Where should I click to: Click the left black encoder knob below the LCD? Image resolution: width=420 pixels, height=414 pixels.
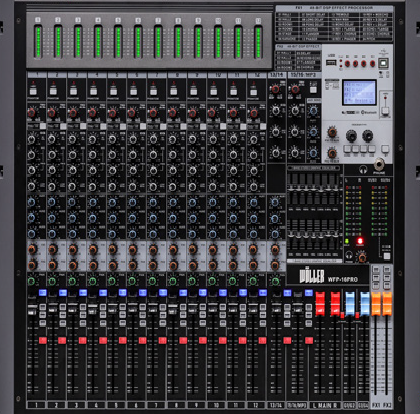coord(351,136)
